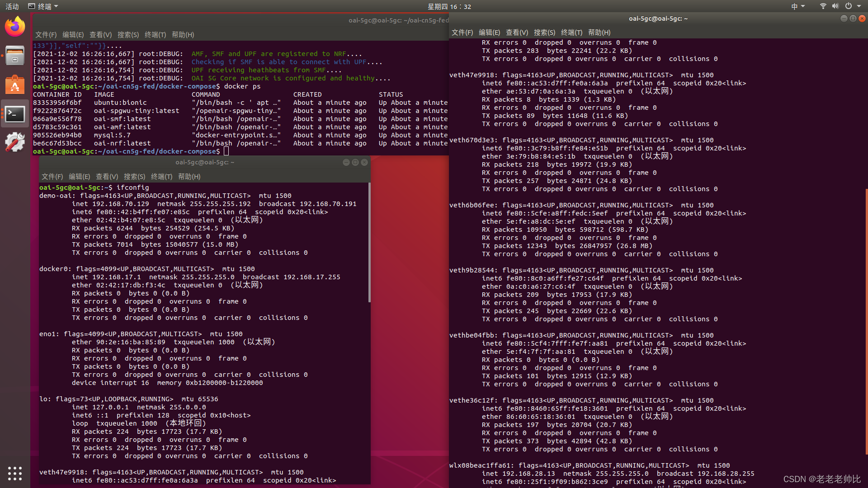Click the 活动 Activities button

click(12, 6)
